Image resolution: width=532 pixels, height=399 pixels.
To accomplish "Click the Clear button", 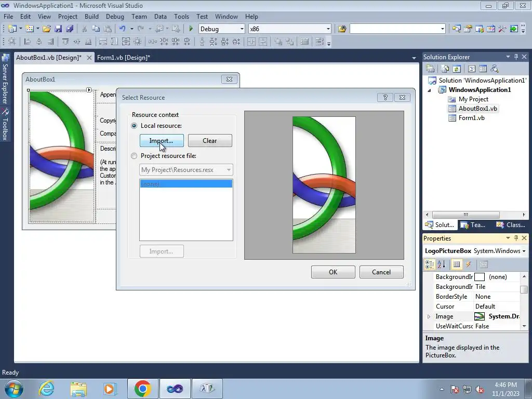I will pyautogui.click(x=210, y=140).
